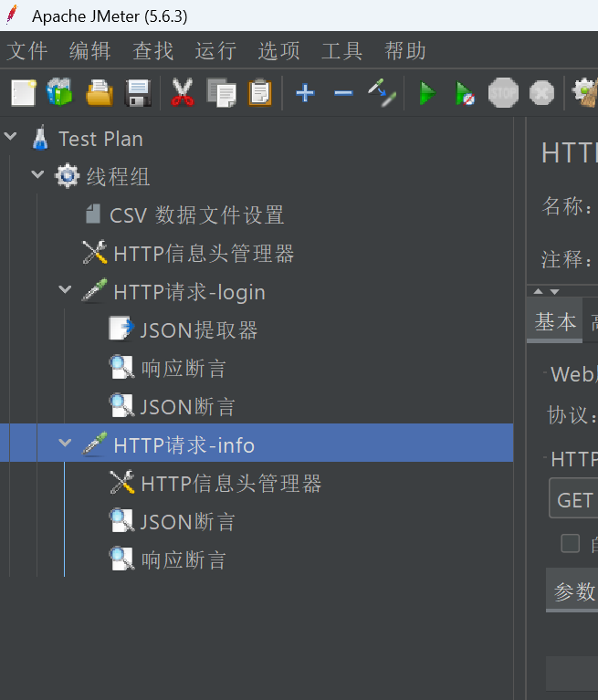Click the Paste clipboard icon
The width and height of the screenshot is (598, 700).
pos(260,93)
